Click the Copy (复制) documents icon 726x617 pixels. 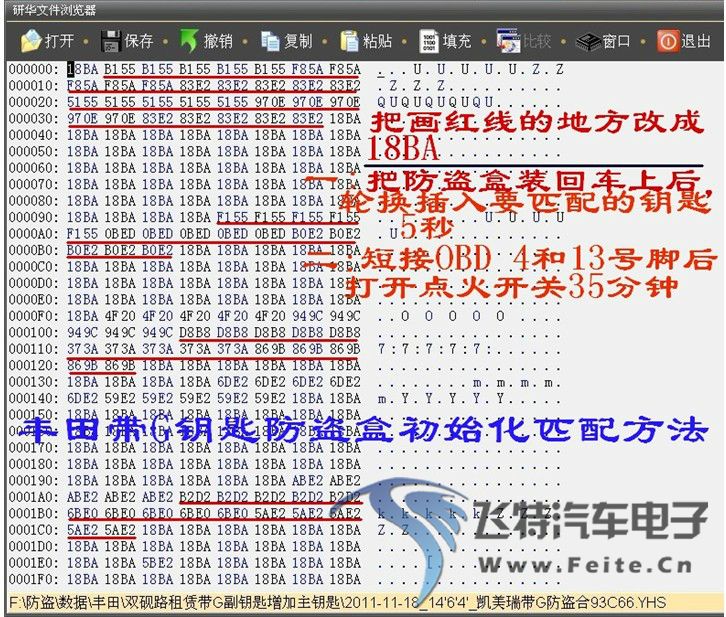click(x=270, y=41)
